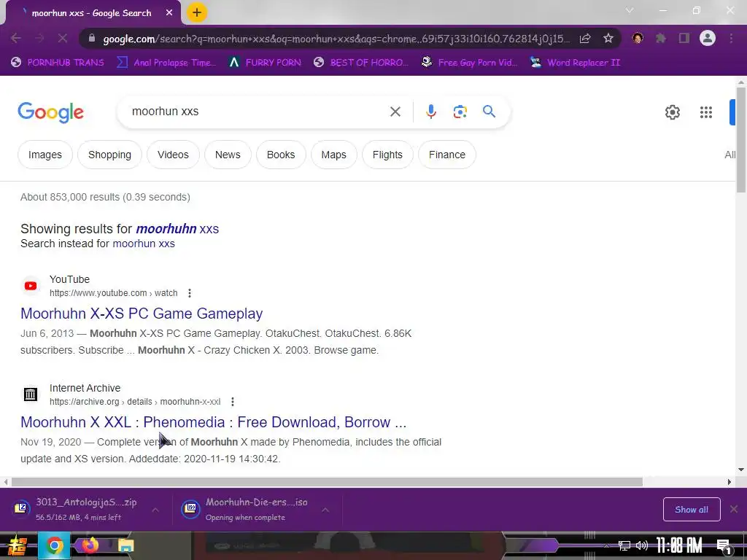The height and width of the screenshot is (560, 747).
Task: Open Moorhuhn X-XS PC Game Gameplay result
Action: (142, 314)
